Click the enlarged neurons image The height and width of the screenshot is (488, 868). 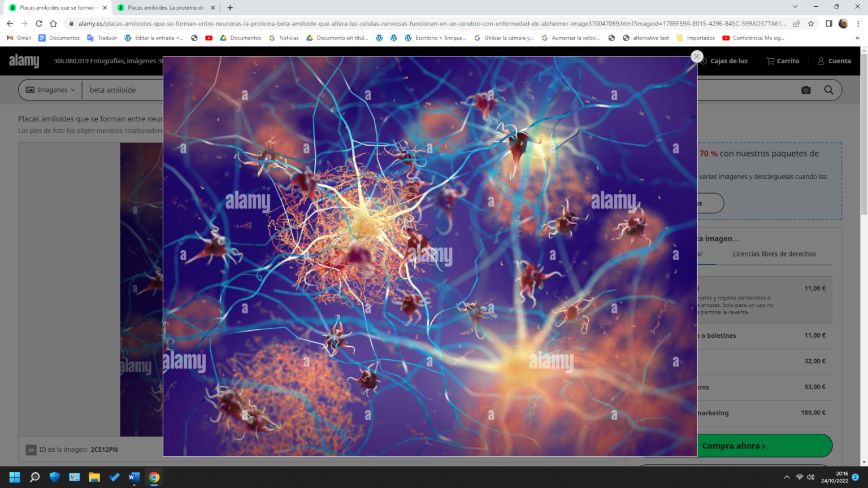pyautogui.click(x=429, y=256)
